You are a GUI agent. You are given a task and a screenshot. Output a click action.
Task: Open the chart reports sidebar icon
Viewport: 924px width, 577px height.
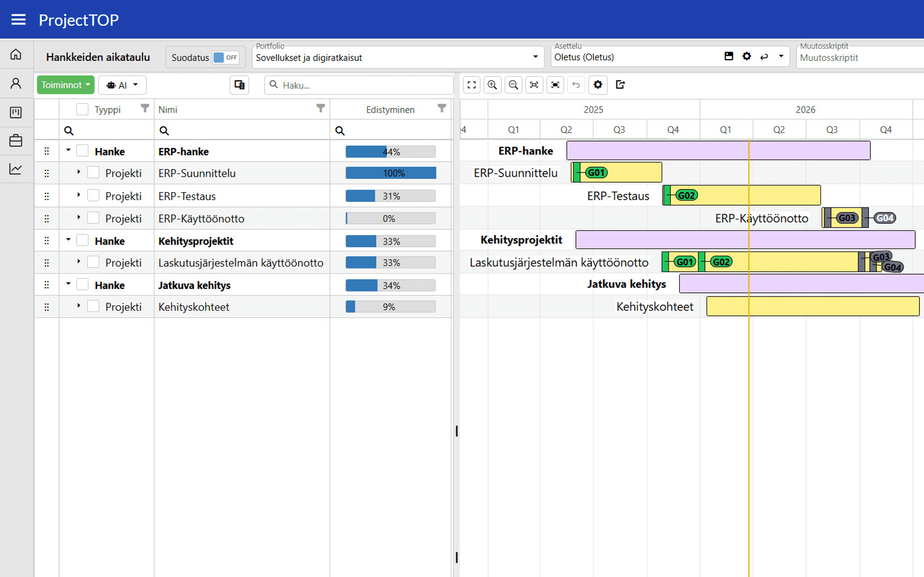pyautogui.click(x=16, y=169)
